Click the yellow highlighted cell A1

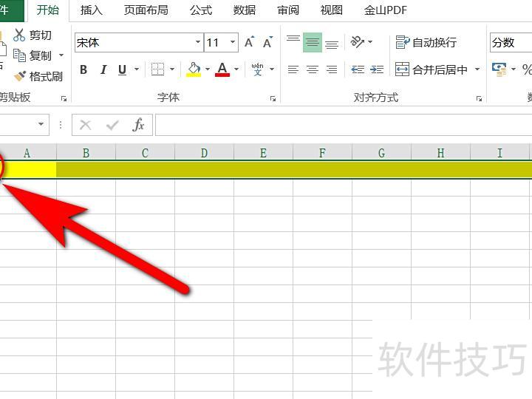tap(28, 170)
